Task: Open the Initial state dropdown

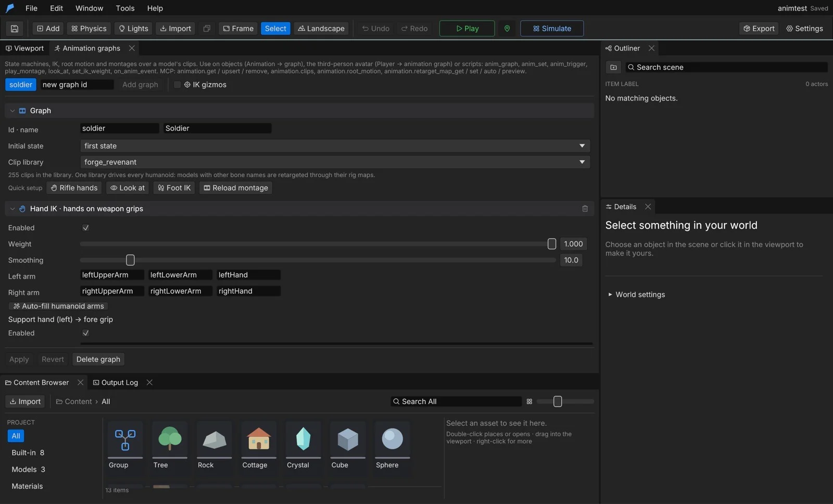Action: point(335,146)
